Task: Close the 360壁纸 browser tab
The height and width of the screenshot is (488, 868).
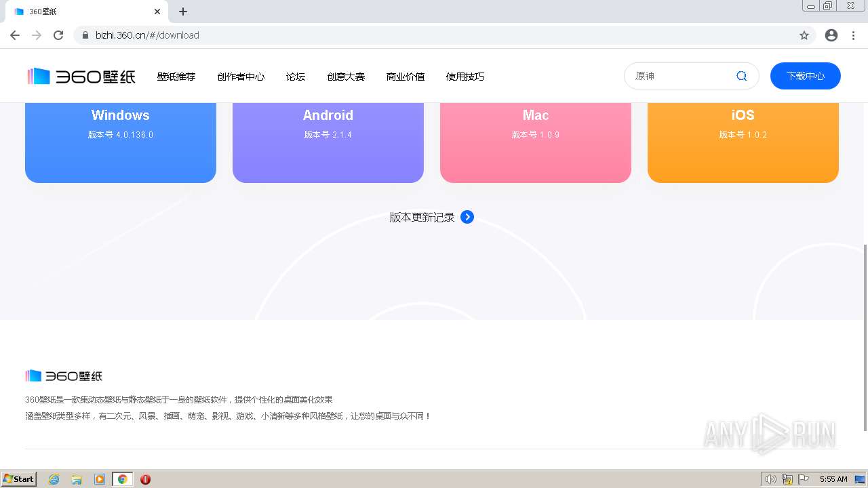Action: 157,12
